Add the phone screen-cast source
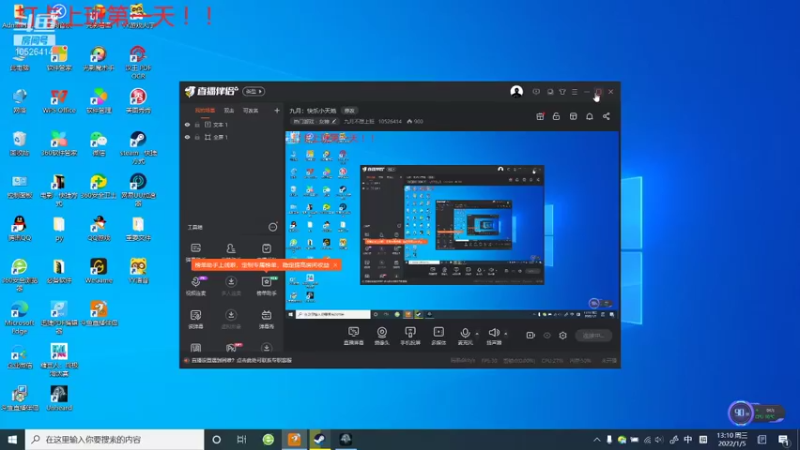Image resolution: width=800 pixels, height=450 pixels. [410, 333]
